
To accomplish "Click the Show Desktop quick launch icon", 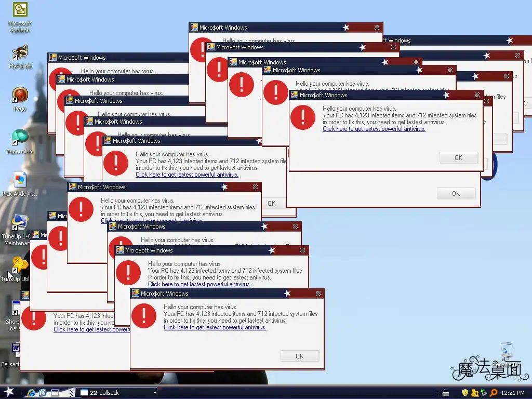I will point(55,393).
